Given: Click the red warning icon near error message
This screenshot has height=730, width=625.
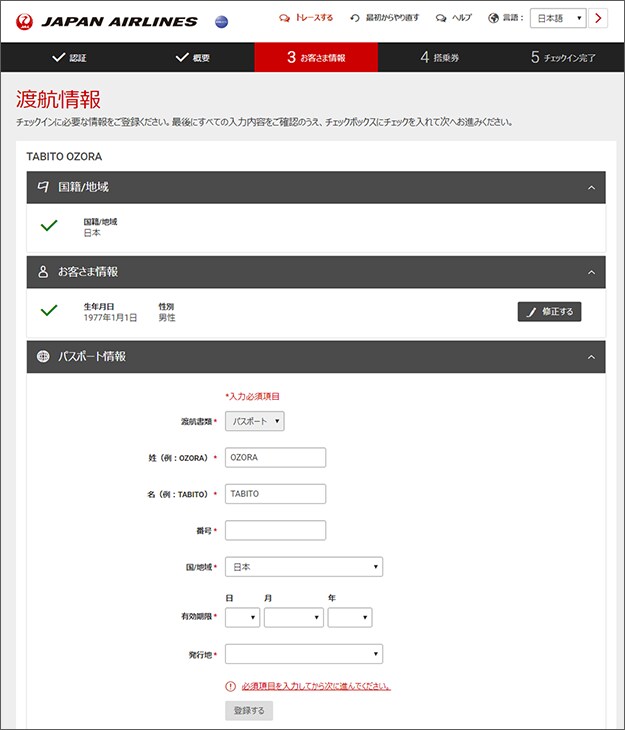Looking at the screenshot, I should click(x=231, y=687).
